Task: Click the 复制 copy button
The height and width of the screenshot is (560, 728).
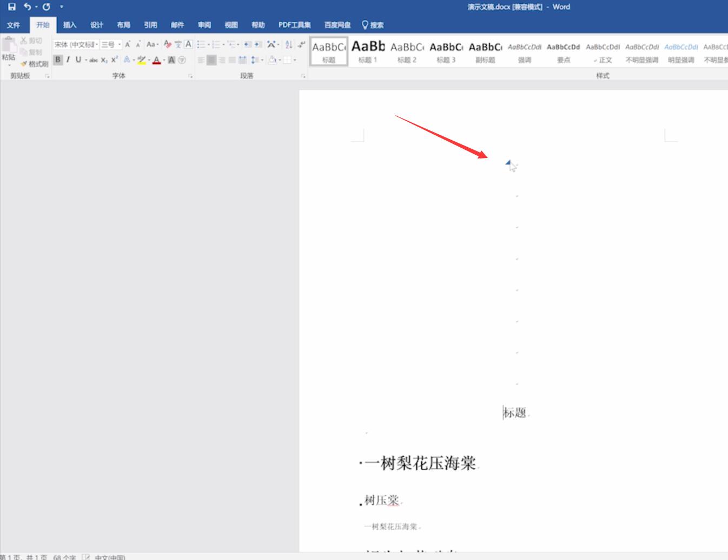Action: 31,52
